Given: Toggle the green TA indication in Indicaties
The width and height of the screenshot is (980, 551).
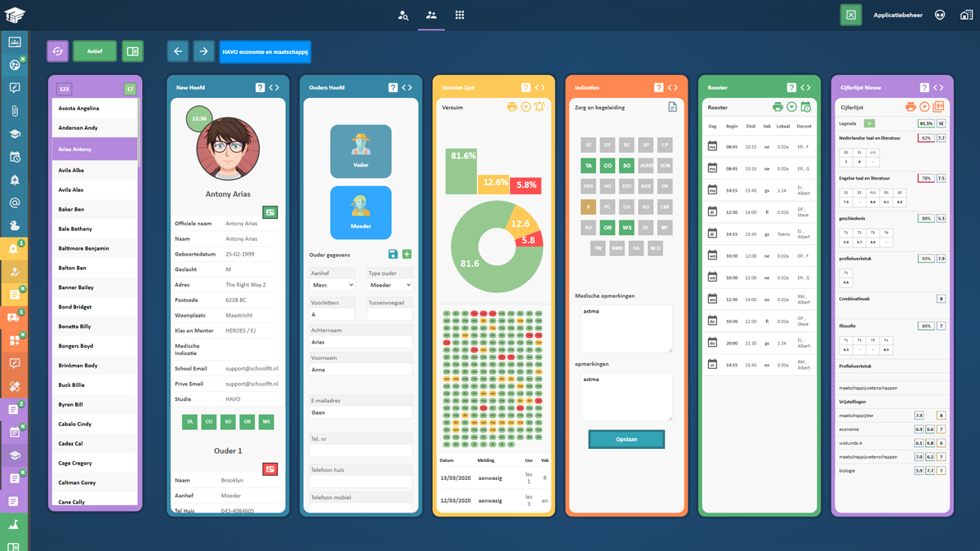Looking at the screenshot, I should click(588, 166).
